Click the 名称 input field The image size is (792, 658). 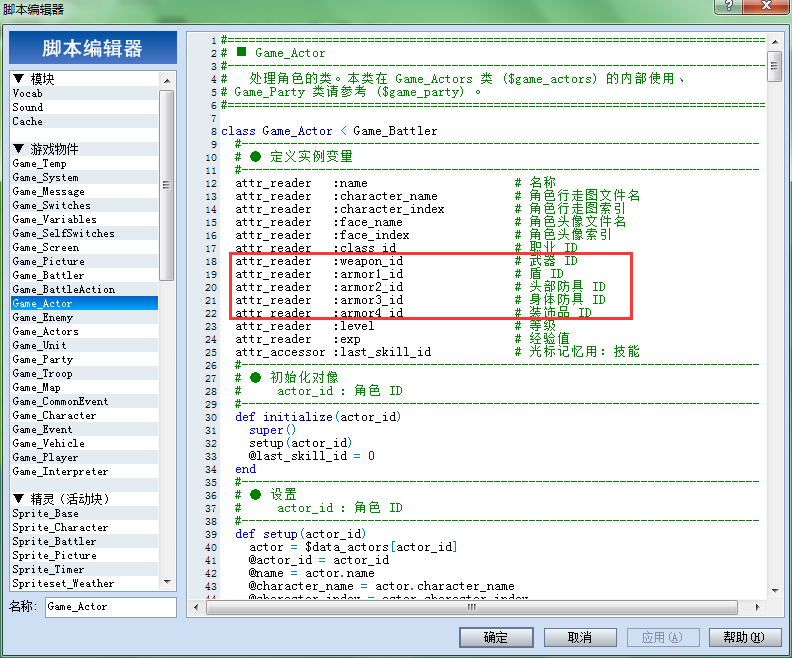(111, 607)
